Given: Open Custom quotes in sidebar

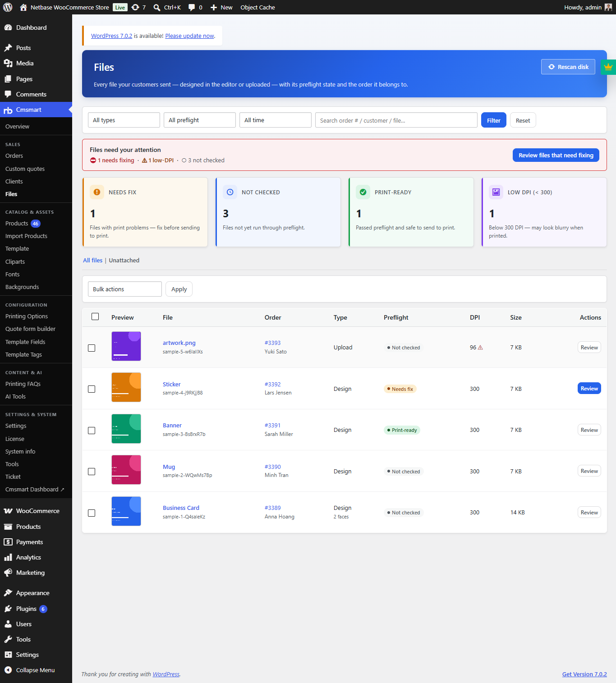Looking at the screenshot, I should [25, 169].
